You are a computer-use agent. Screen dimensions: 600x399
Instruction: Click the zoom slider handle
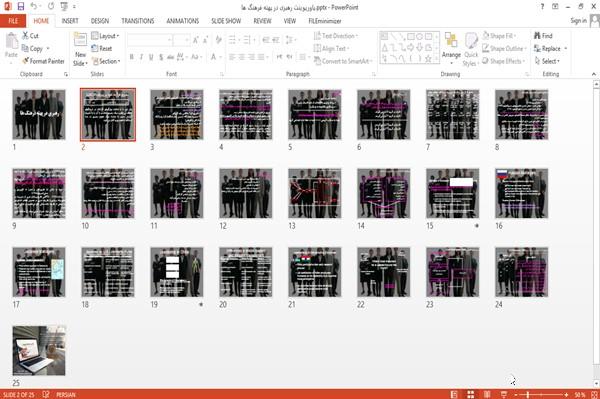point(528,394)
